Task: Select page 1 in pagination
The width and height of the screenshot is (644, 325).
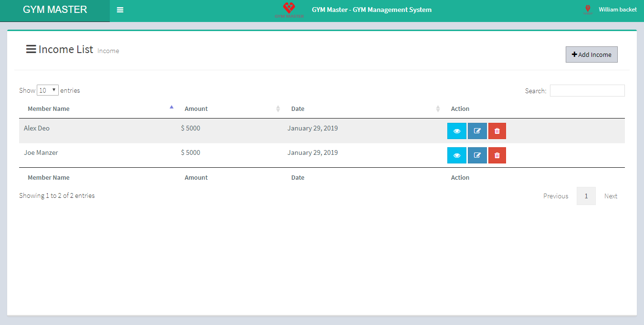Action: [586, 196]
